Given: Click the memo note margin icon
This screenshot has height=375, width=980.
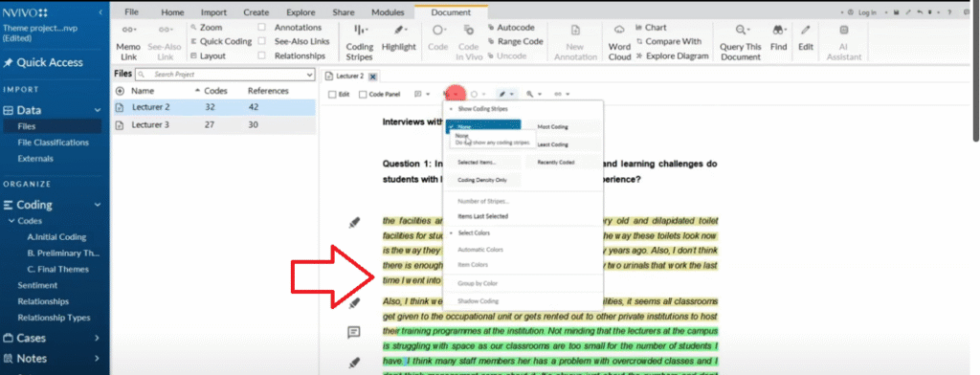Looking at the screenshot, I should 354,332.
